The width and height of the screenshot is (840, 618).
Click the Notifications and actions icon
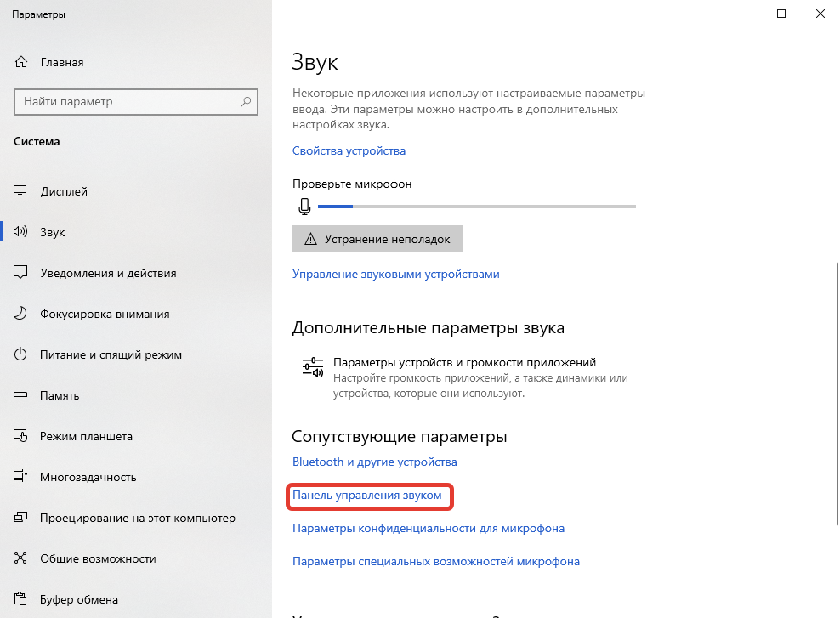point(22,273)
